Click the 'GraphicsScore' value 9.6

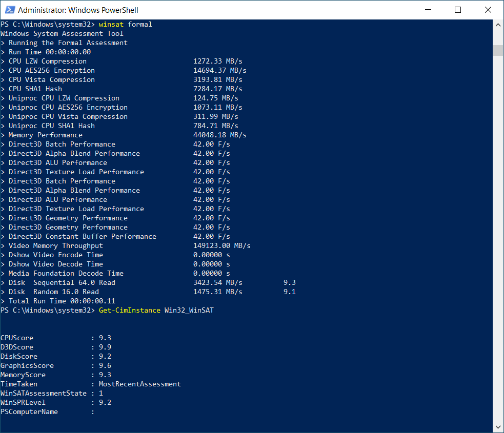tap(105, 366)
